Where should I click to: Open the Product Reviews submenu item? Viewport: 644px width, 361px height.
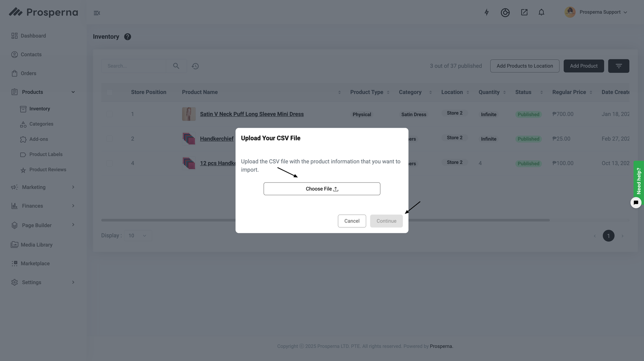[x=48, y=169]
